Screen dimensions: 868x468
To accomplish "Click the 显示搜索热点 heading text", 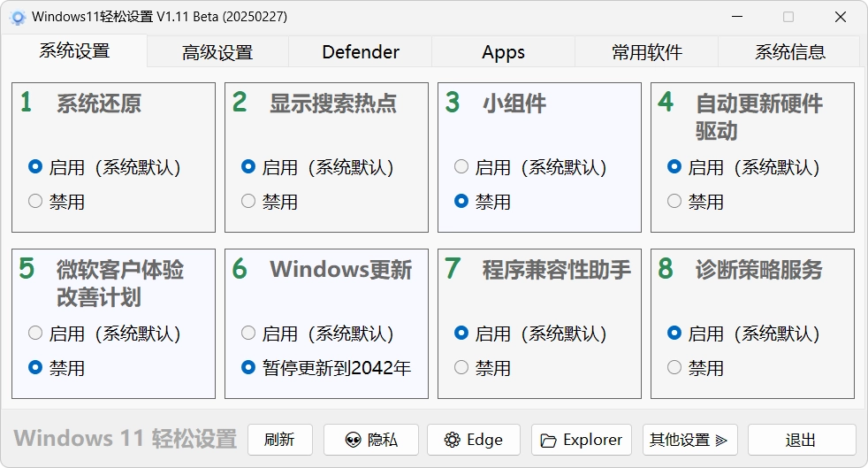I will tap(333, 103).
